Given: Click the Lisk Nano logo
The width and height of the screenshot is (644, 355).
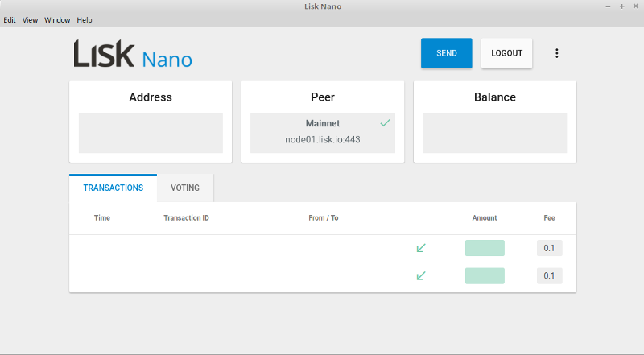Looking at the screenshot, I should (133, 54).
